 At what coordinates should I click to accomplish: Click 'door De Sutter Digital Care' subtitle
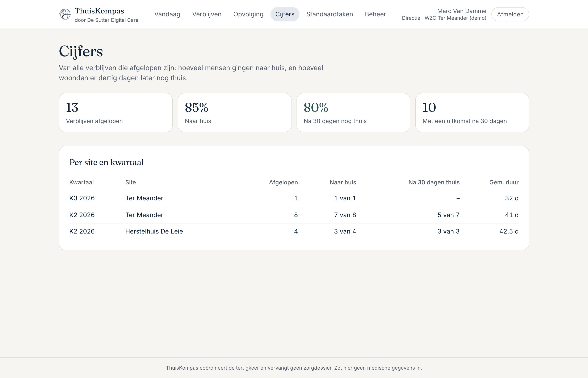[x=106, y=20]
